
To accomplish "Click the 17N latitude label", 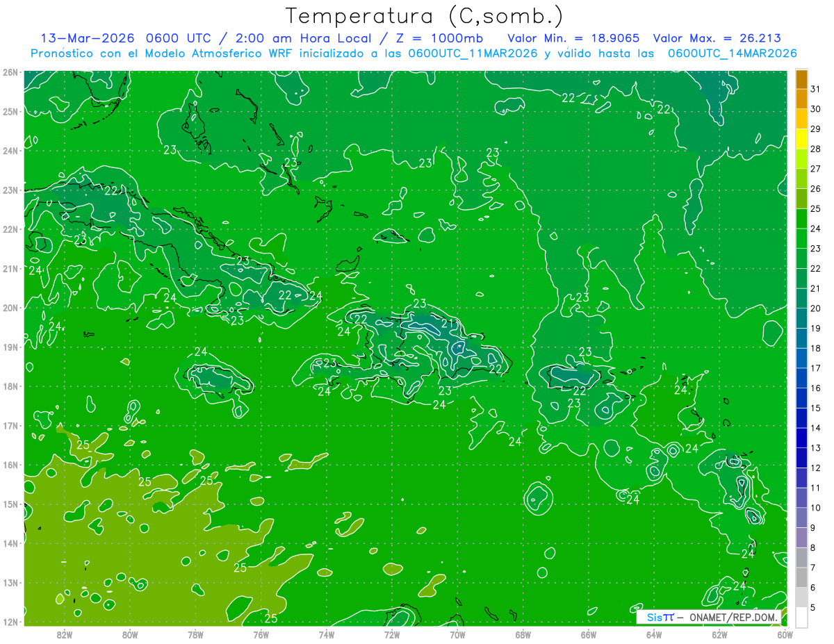I will coord(10,425).
